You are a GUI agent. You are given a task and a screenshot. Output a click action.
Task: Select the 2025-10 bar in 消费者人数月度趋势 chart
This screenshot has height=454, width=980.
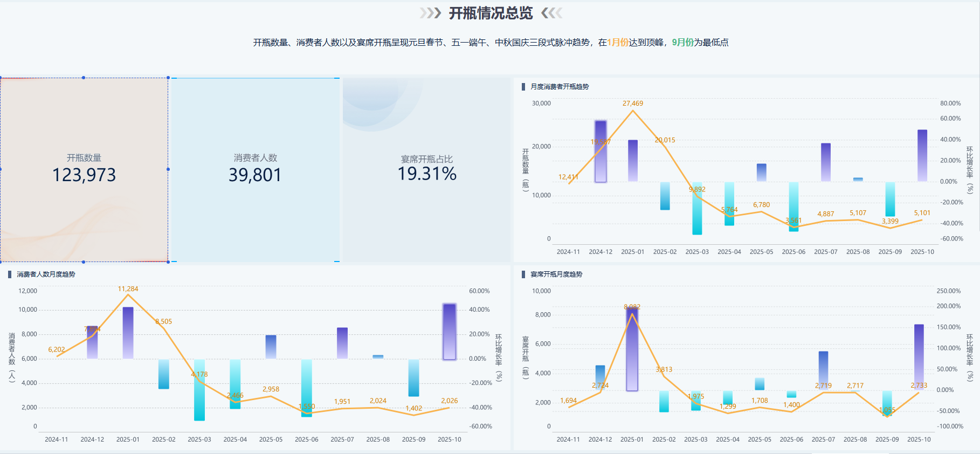tap(450, 332)
